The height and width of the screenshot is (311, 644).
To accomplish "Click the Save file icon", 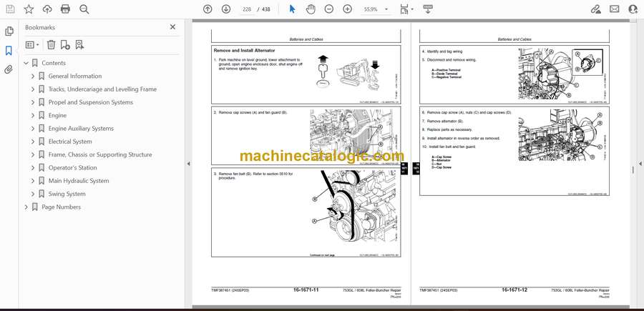I will click(x=10, y=9).
